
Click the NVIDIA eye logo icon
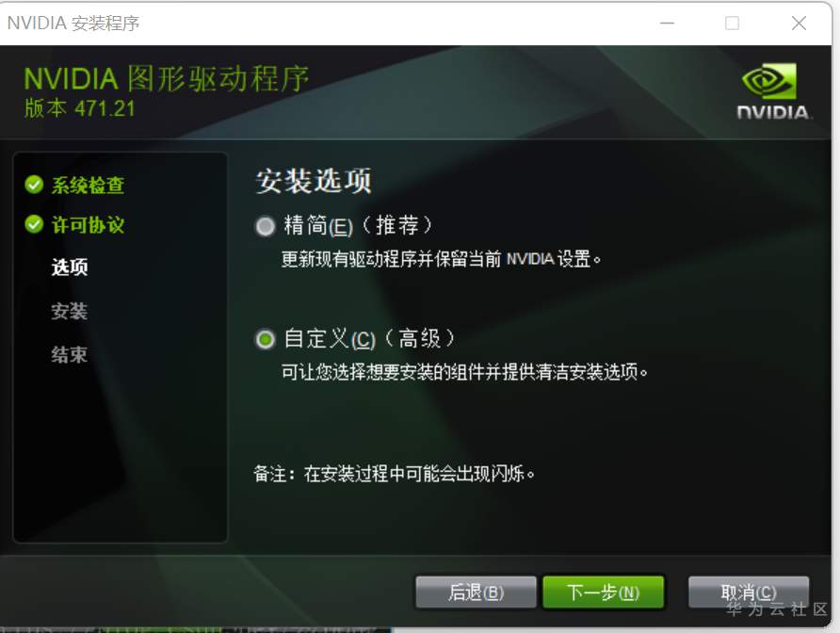[769, 81]
